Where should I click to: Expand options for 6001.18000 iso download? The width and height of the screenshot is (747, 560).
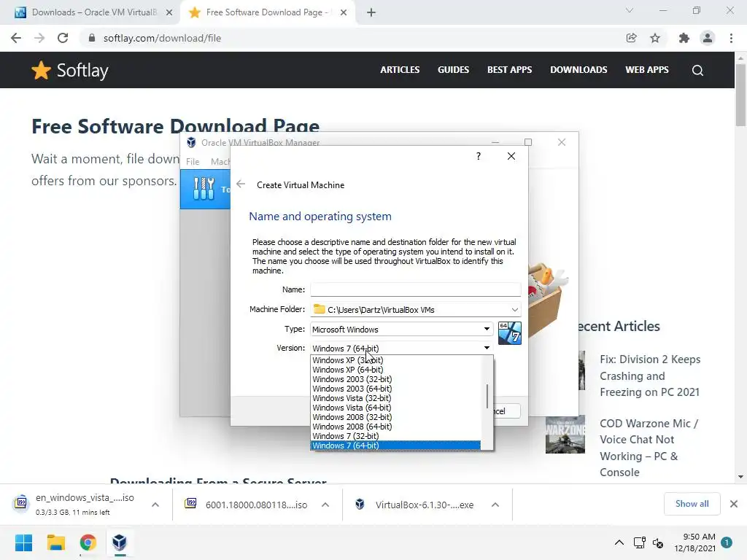tap(325, 505)
